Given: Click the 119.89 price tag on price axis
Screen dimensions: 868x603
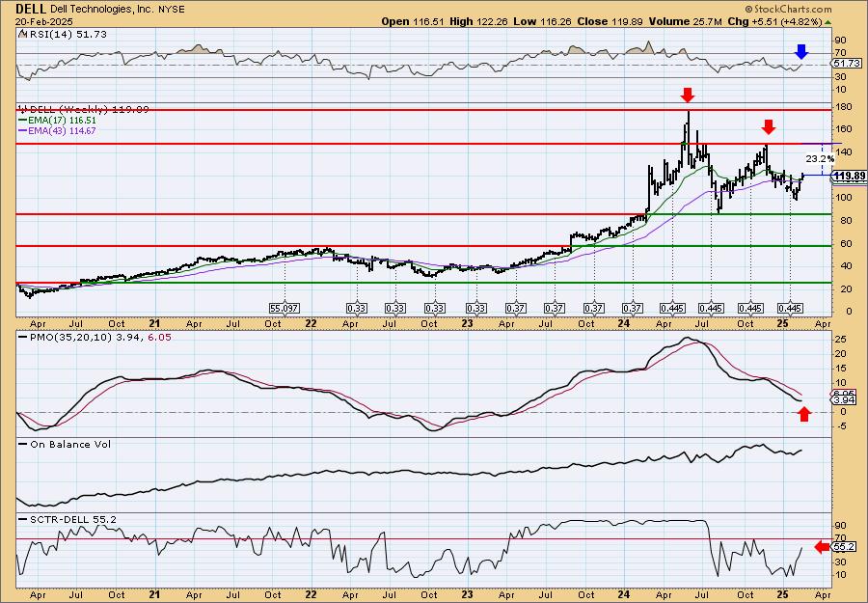Looking at the screenshot, I should [x=849, y=177].
